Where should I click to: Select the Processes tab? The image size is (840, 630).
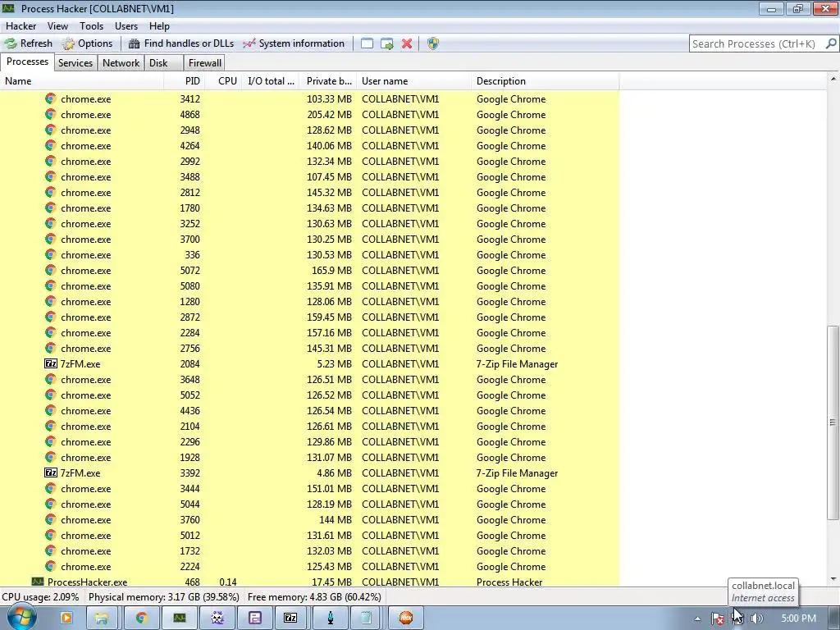coord(27,62)
